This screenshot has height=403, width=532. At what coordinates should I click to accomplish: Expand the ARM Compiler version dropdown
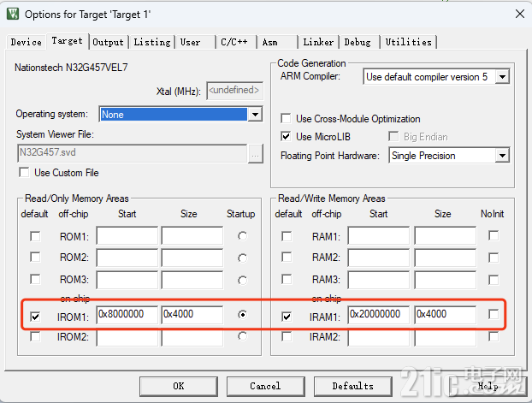tap(502, 77)
